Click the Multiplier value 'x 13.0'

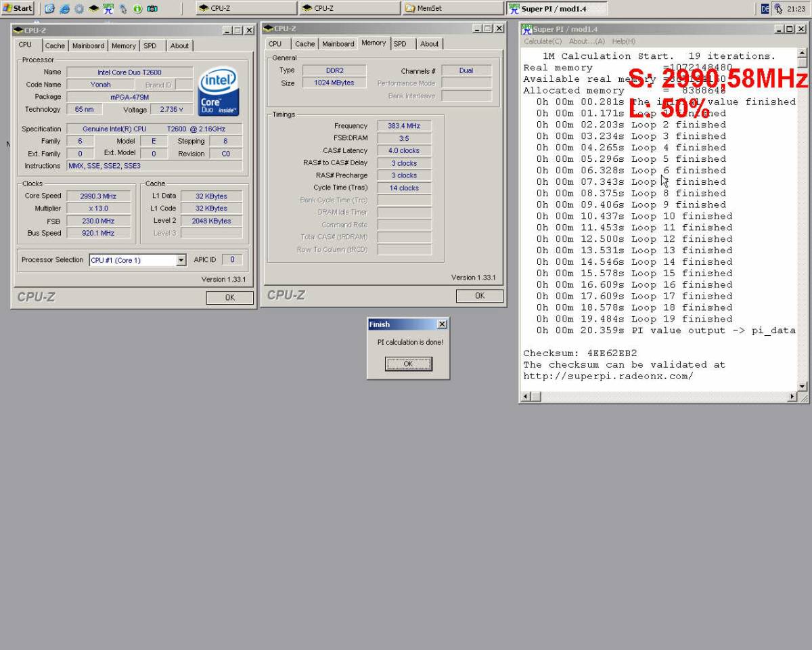[99, 209]
